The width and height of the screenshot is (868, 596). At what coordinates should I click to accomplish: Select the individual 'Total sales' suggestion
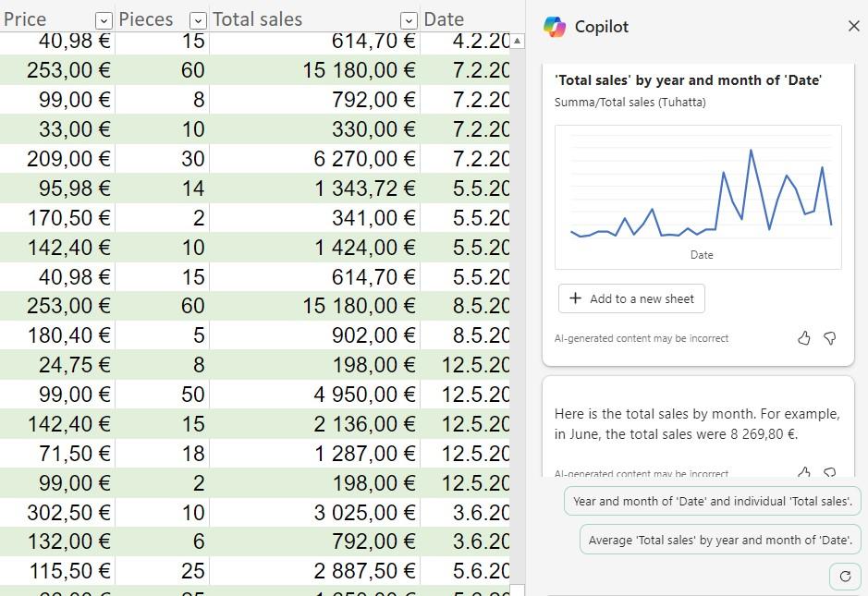coord(712,501)
